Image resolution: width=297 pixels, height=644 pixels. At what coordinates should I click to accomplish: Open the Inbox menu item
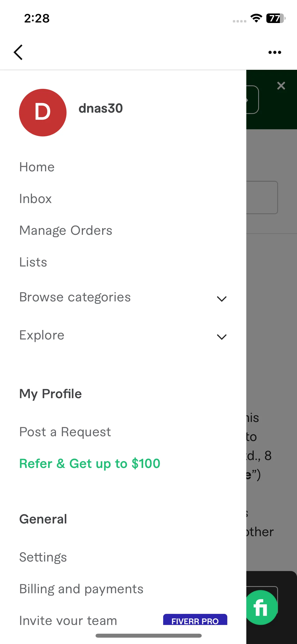36,199
